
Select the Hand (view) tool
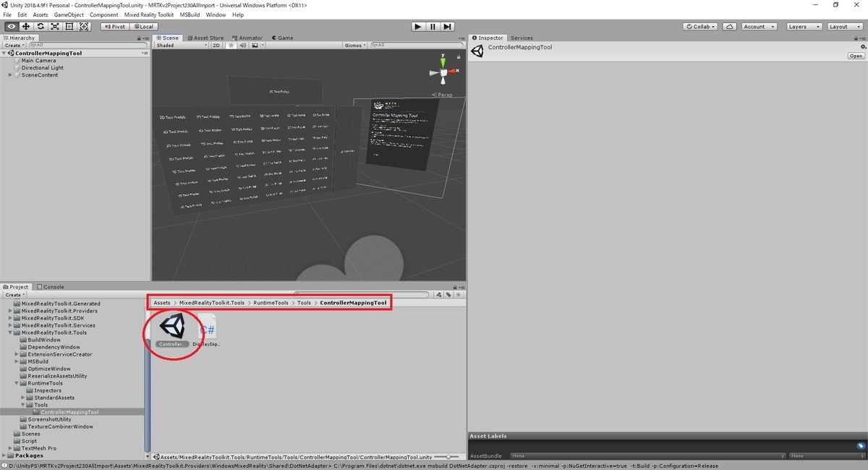[12, 27]
